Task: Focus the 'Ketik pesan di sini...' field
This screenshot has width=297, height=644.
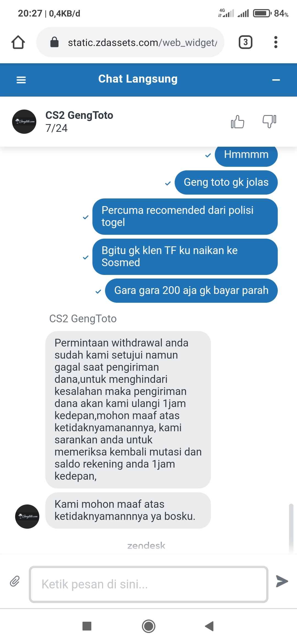Action: 148,584
